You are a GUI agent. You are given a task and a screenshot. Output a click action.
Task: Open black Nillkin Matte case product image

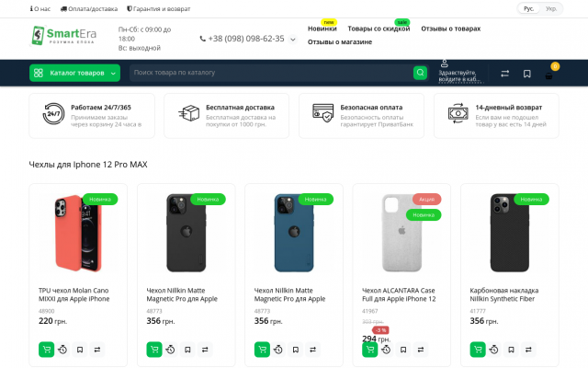click(186, 233)
